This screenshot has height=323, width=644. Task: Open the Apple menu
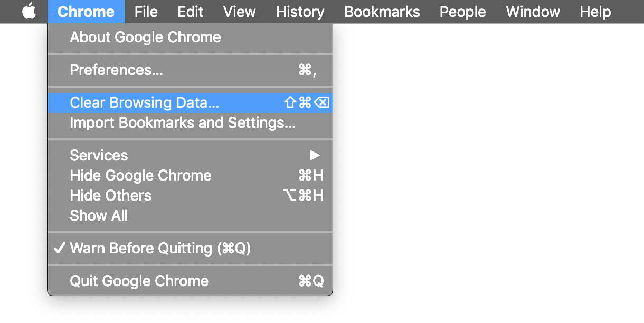(x=29, y=12)
